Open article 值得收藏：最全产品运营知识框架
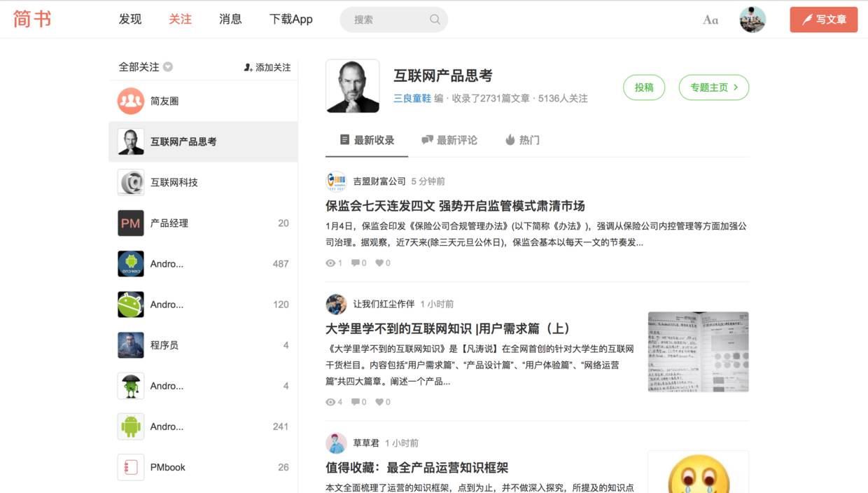The image size is (868, 493). point(417,468)
